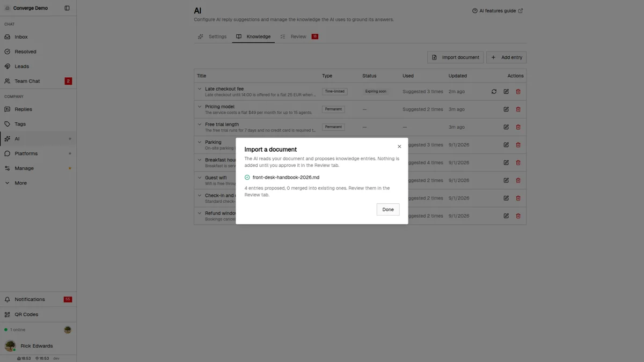
Task: Renew Late checkout fee with refresh icon
Action: click(494, 92)
